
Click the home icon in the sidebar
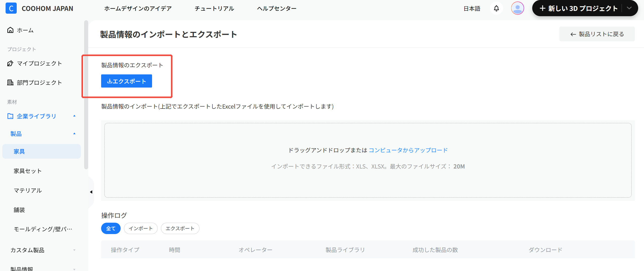(x=10, y=30)
